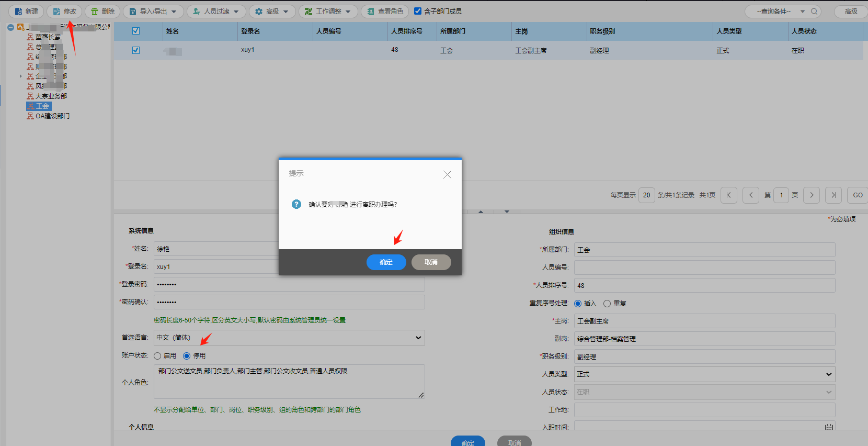Click the search magnifier icon in query box
Screen dimensions: 868x446
click(814, 12)
